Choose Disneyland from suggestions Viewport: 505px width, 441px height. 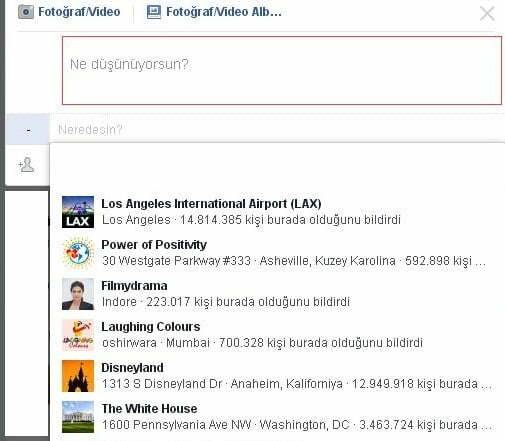pyautogui.click(x=132, y=368)
